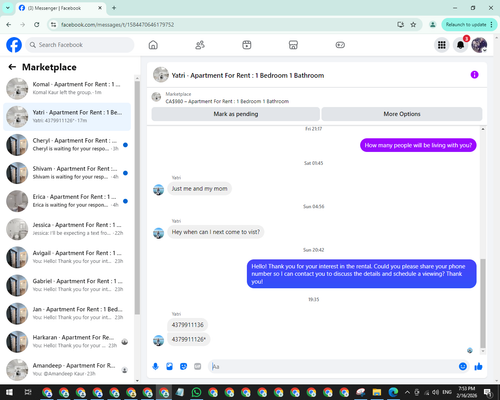Click More Options button
Viewport: 500px width, 400px height.
click(x=402, y=114)
